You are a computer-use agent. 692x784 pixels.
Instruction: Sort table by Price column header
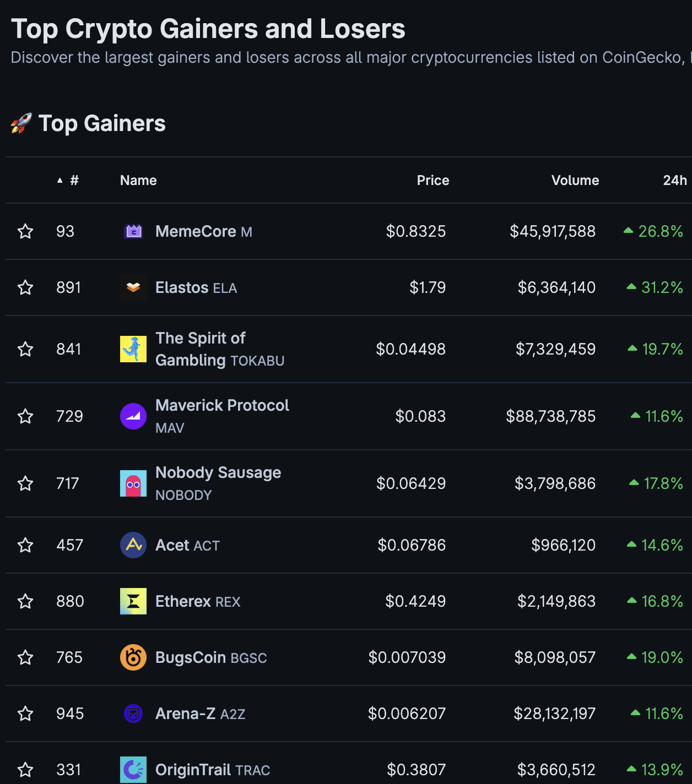tap(432, 181)
